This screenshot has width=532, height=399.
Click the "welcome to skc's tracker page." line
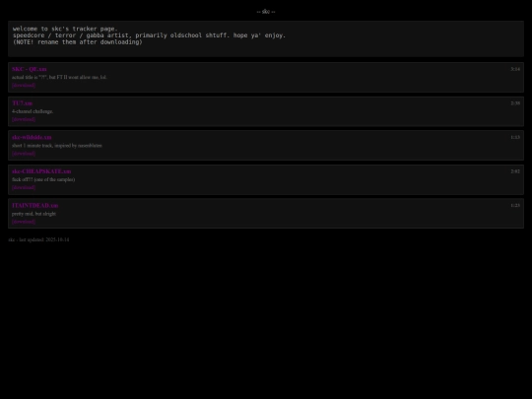(65, 29)
